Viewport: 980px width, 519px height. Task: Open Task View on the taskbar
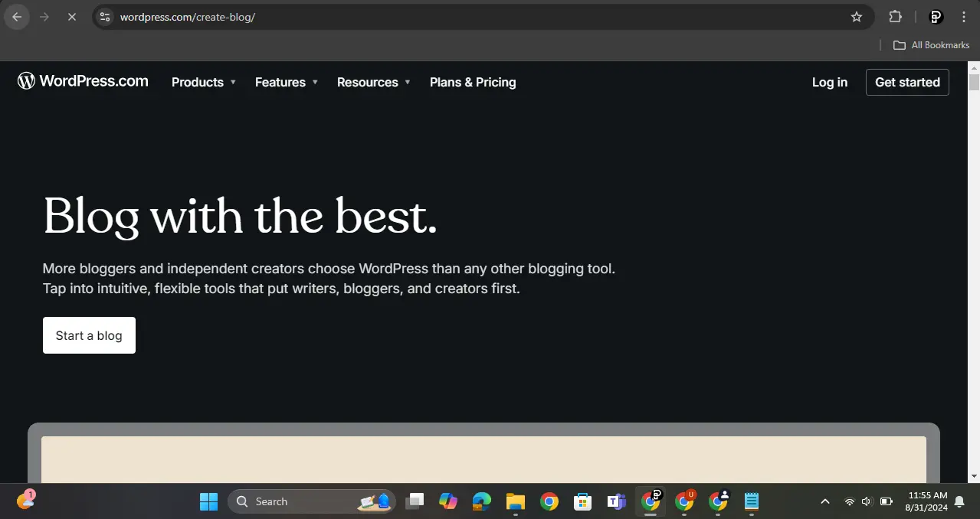point(415,501)
